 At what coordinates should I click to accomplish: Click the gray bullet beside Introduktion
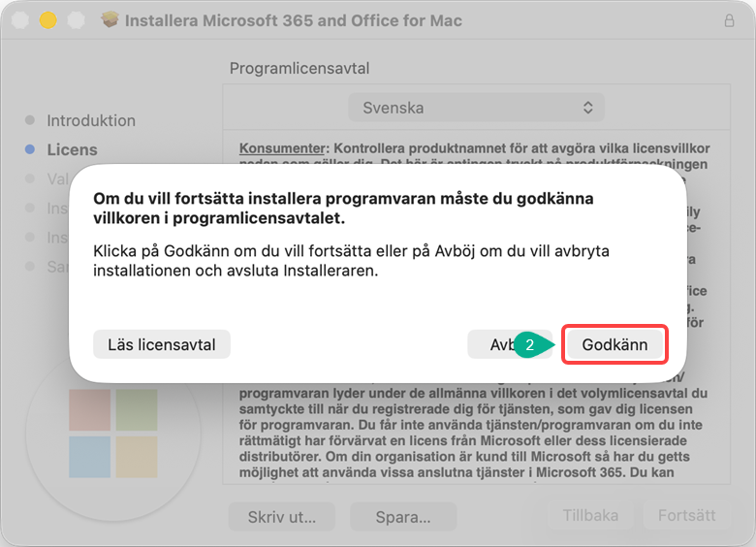point(29,120)
